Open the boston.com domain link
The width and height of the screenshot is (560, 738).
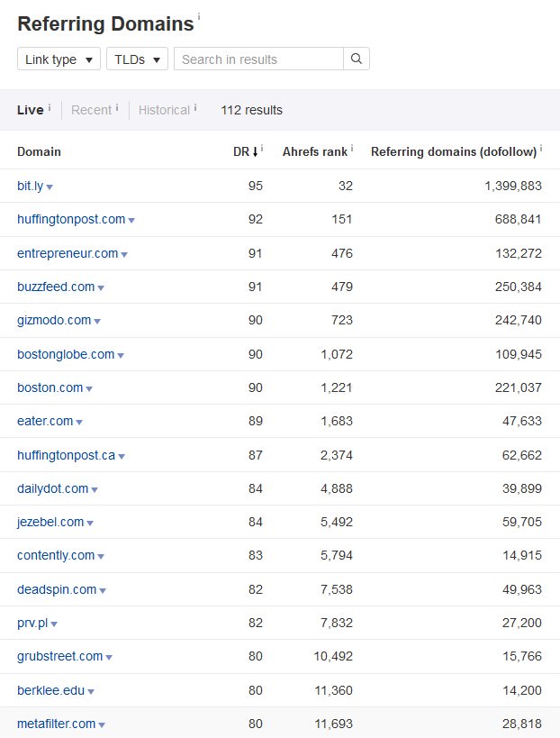[x=50, y=387]
